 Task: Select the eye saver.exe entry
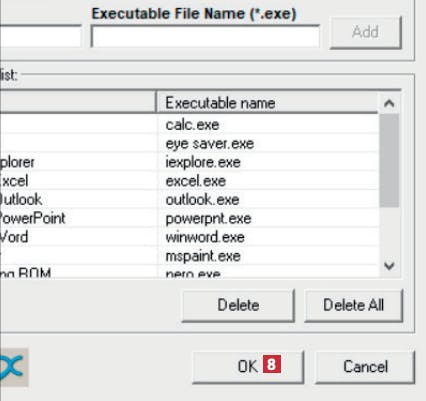[x=210, y=144]
